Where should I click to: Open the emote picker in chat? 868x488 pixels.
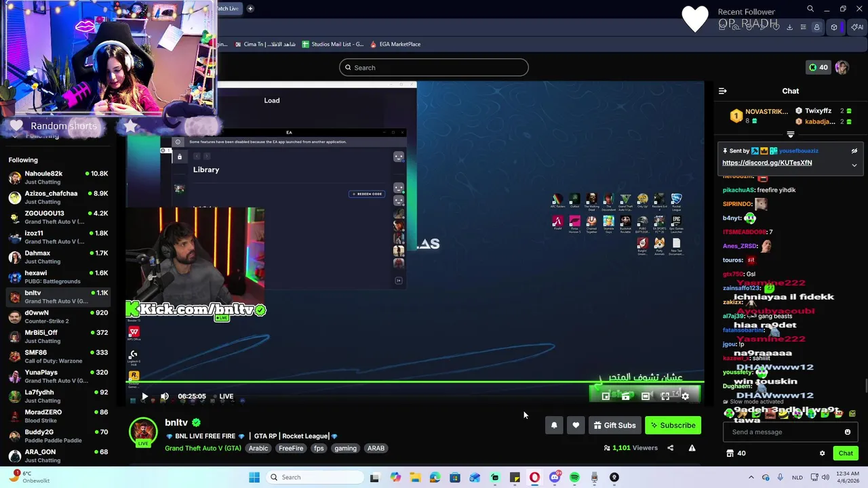(x=847, y=432)
